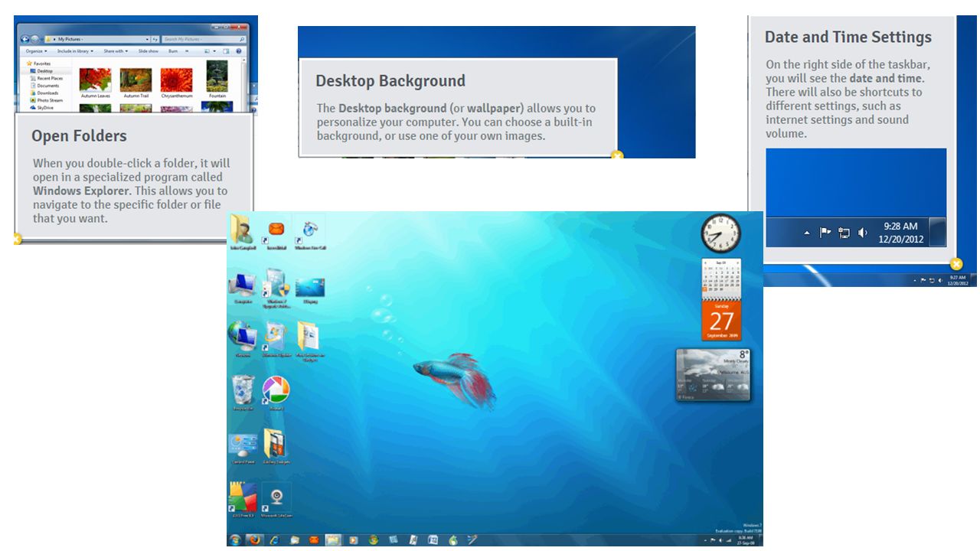Click the analog clock gadget
Screen dimensions: 980x551
[x=721, y=233]
